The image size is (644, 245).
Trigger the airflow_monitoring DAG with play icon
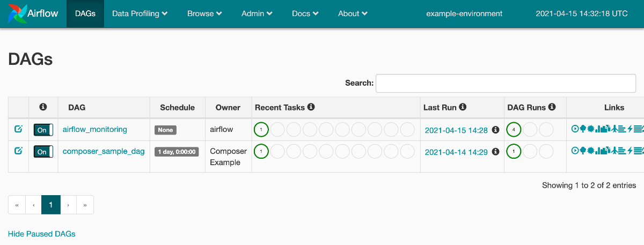pos(575,129)
